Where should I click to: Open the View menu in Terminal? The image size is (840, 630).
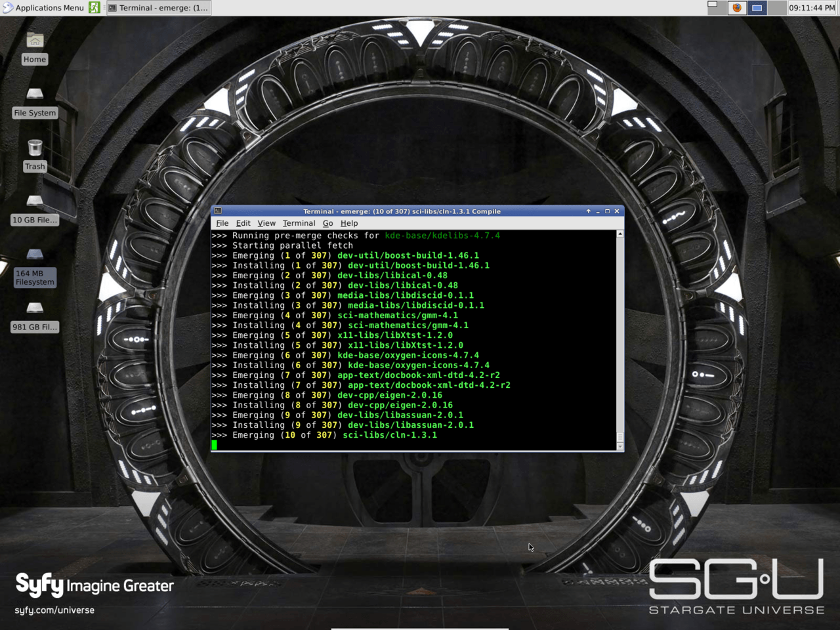(x=266, y=223)
